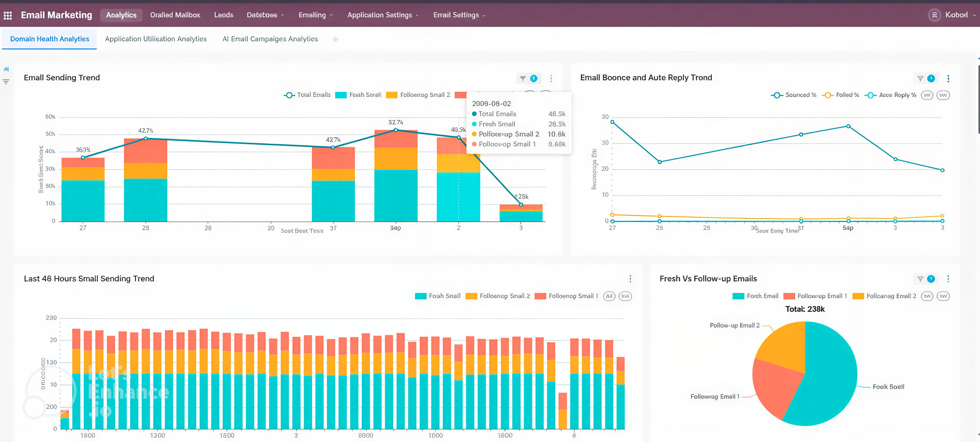Click the Email Marketing app title

56,15
